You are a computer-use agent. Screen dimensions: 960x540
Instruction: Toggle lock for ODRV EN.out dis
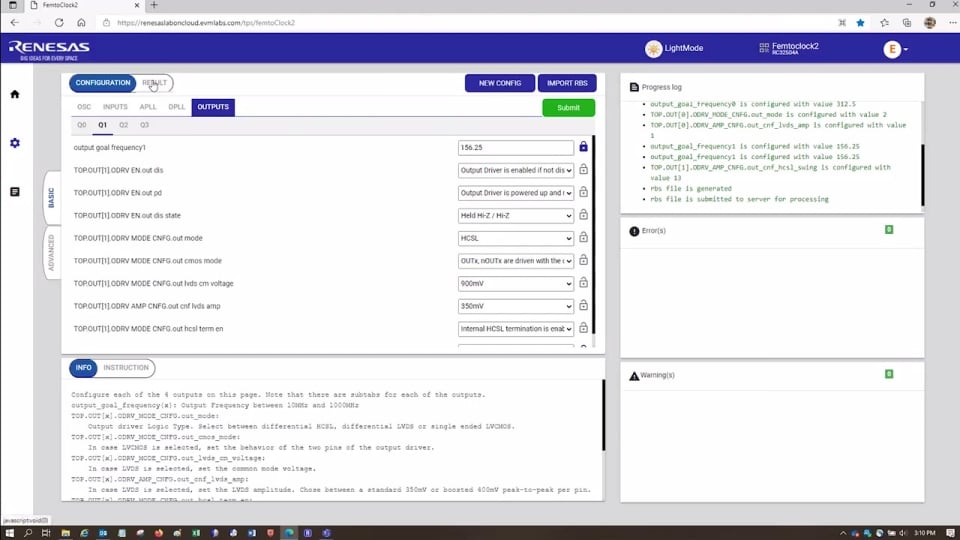(583, 170)
